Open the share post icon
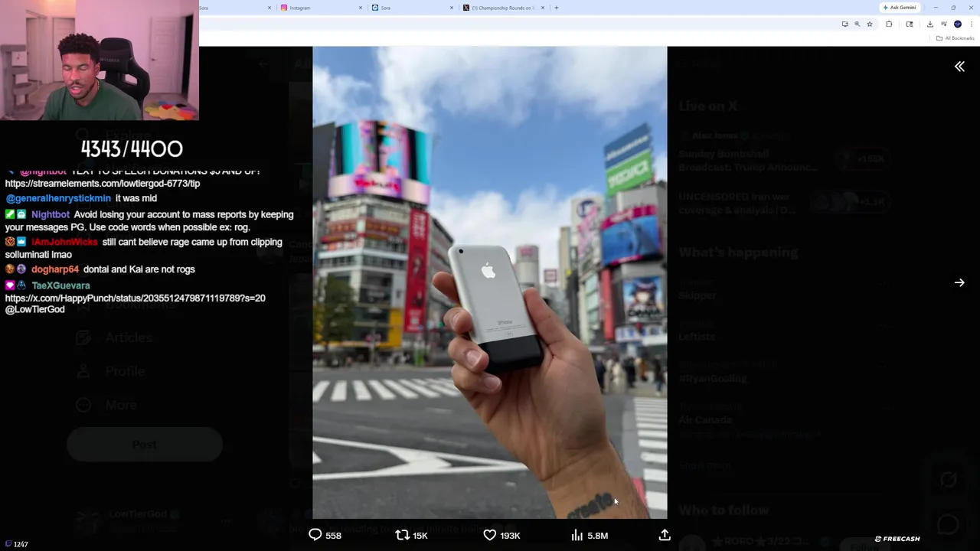This screenshot has height=551, width=980. coord(665,535)
